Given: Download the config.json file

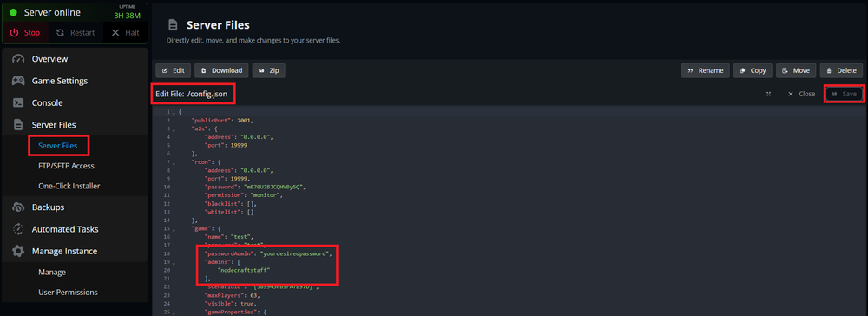Looking at the screenshot, I should 221,70.
